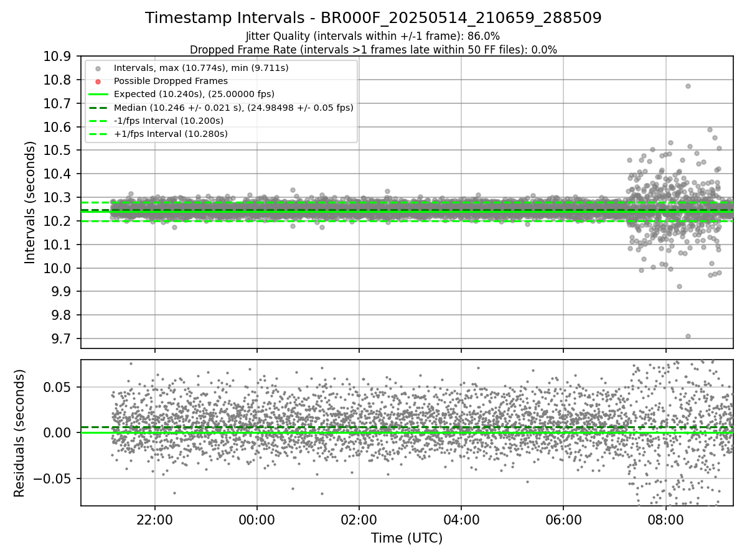Click the 9.9 y-axis tick label
The width and height of the screenshot is (747, 560).
click(x=60, y=292)
